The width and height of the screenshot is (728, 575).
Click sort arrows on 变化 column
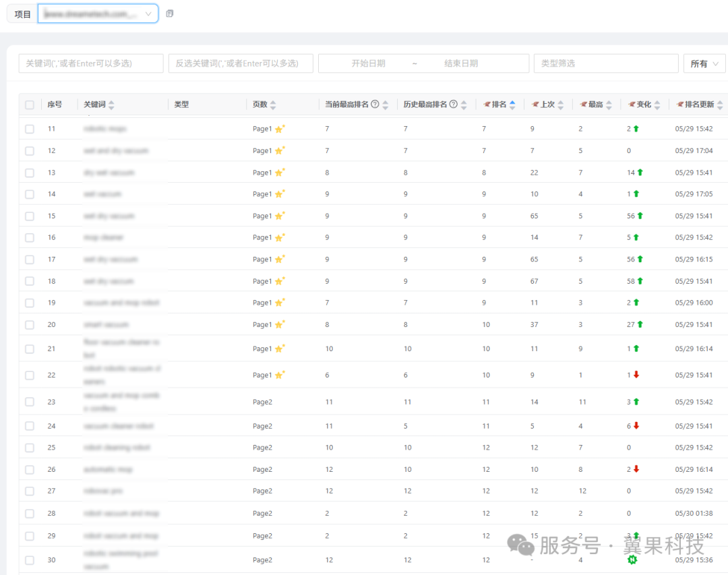click(x=657, y=105)
